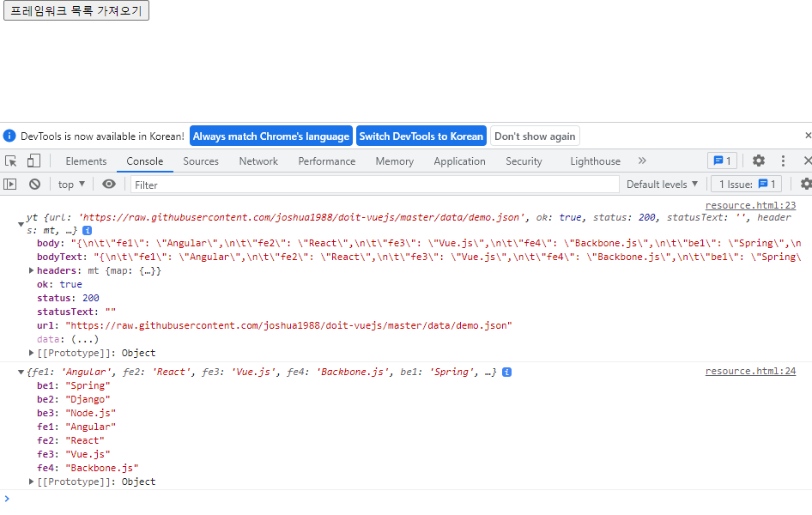The image size is (812, 515).
Task: Open the Lighthouse tab
Action: point(595,161)
